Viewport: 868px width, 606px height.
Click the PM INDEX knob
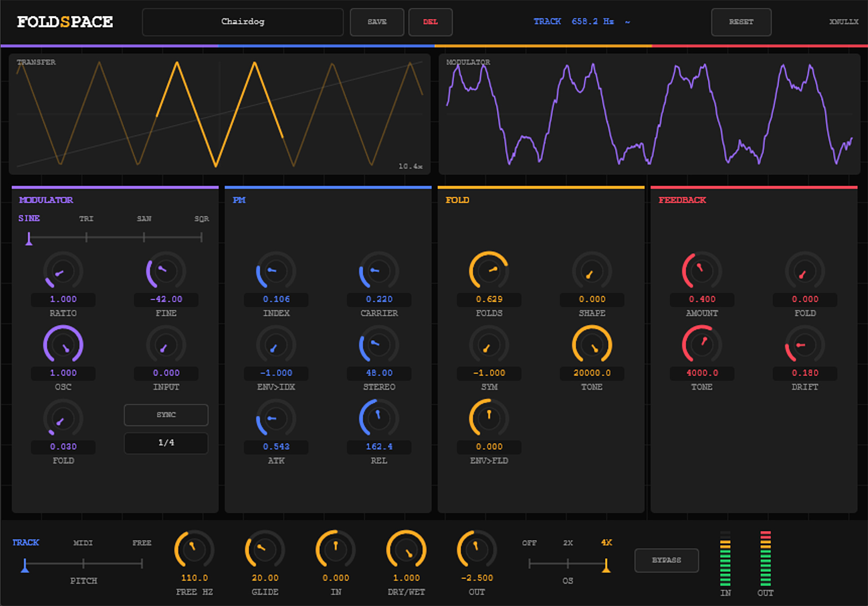[276, 271]
